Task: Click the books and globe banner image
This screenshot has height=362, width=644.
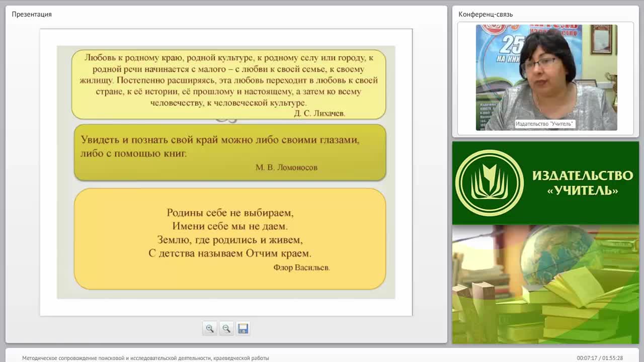Action: [545, 284]
